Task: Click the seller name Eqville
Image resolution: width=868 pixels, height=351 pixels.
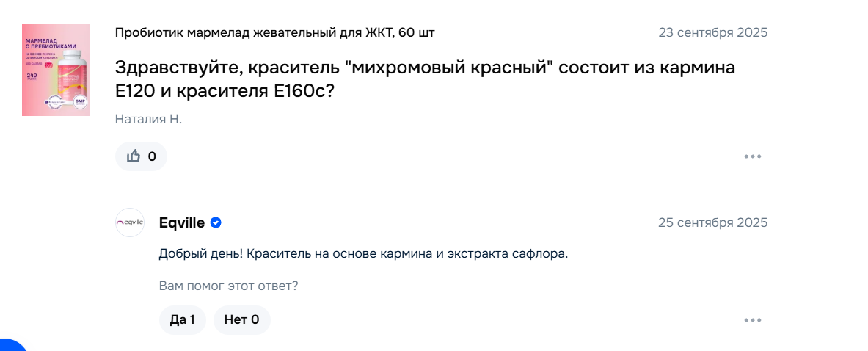Action: (181, 222)
